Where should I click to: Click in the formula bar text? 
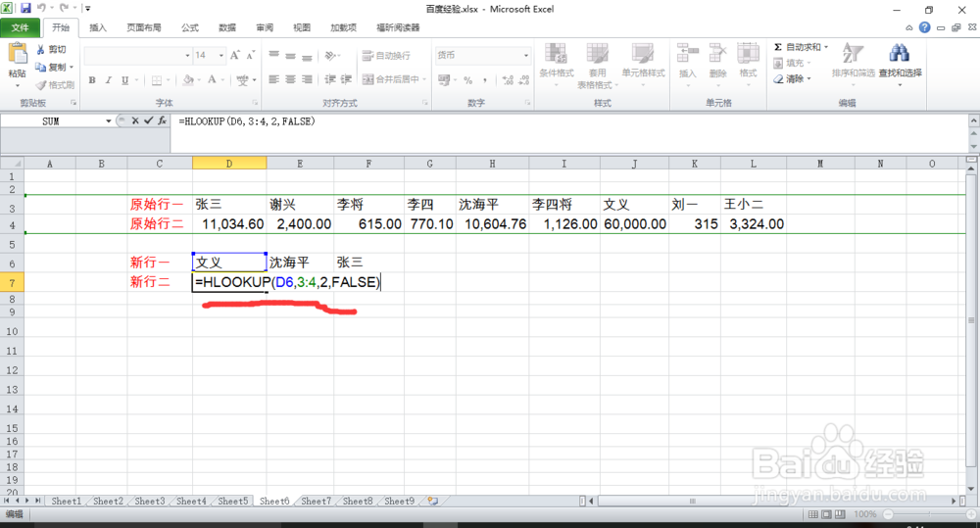247,121
